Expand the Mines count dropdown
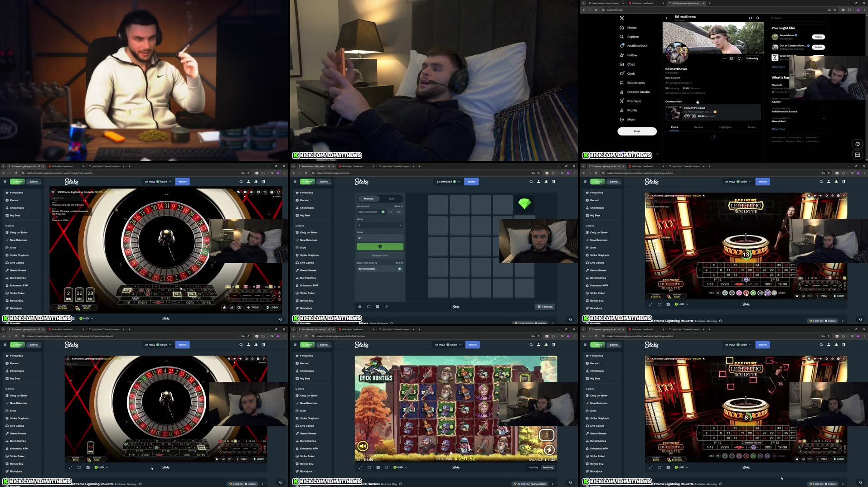Viewport: 868px width, 487px height. [x=380, y=225]
